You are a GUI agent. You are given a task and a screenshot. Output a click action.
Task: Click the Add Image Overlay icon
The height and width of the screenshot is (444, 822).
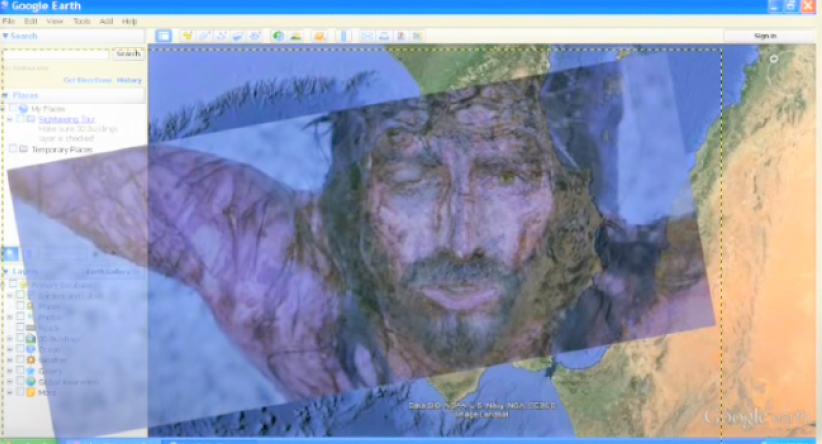[x=238, y=36]
